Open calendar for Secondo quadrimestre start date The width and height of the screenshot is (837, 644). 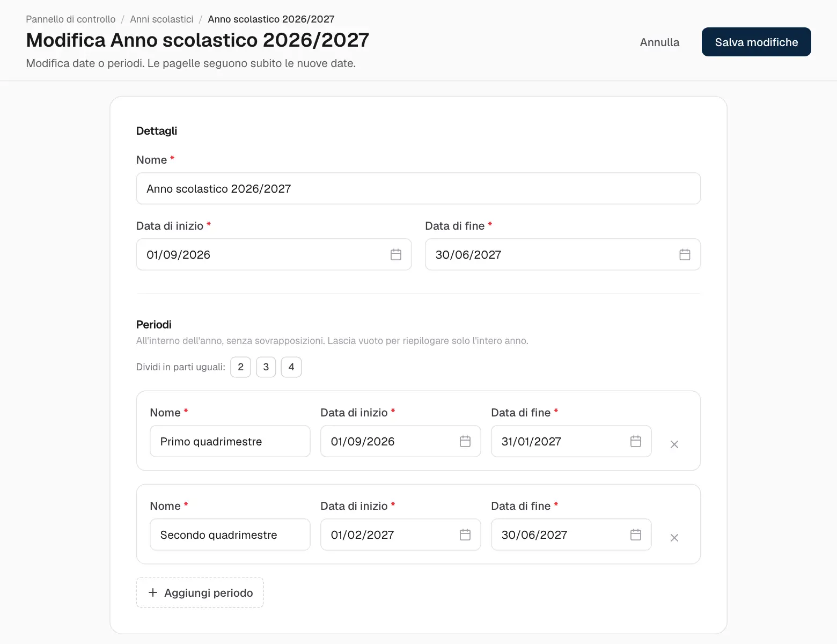tap(465, 535)
